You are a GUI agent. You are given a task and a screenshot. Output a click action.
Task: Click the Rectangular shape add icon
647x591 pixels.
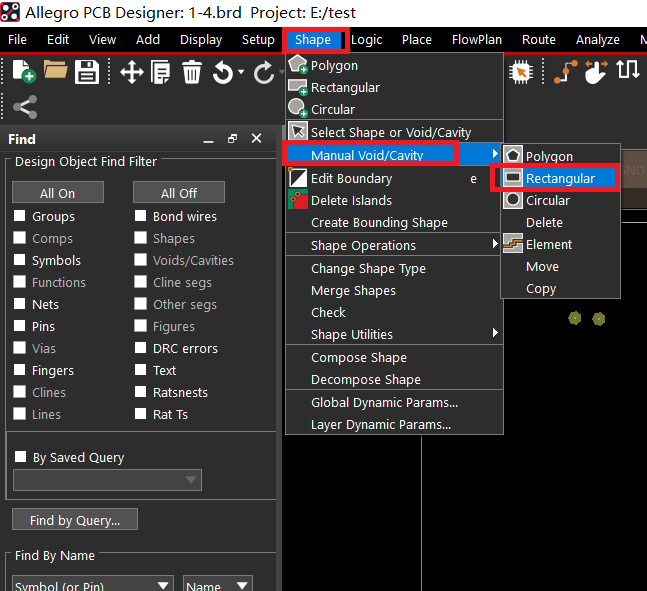[298, 87]
